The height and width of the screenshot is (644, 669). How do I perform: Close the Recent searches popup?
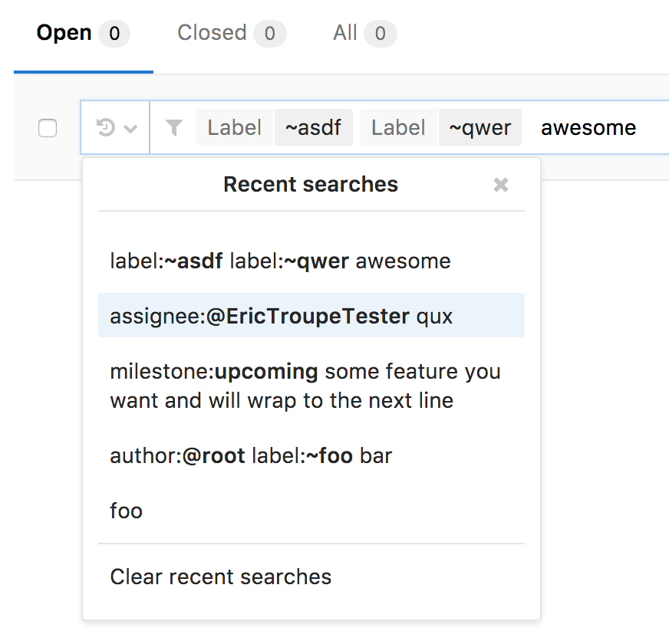tap(501, 185)
